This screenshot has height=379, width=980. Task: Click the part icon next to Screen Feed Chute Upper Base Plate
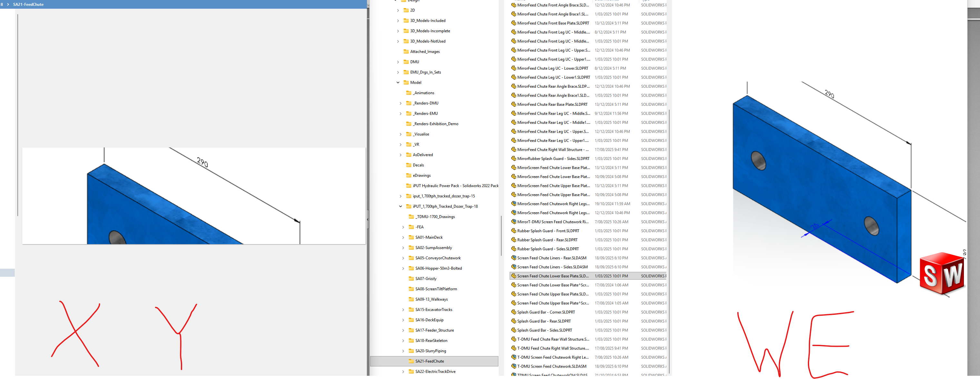tap(514, 294)
